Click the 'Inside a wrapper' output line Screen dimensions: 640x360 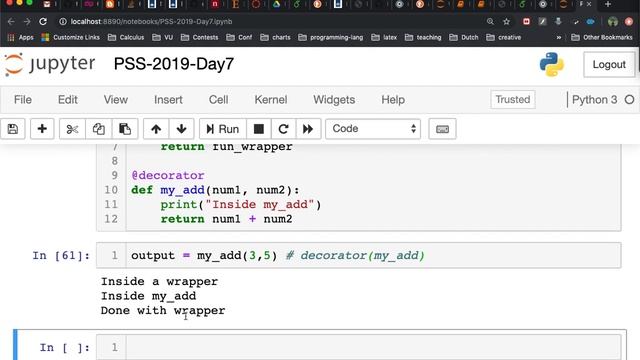159,282
